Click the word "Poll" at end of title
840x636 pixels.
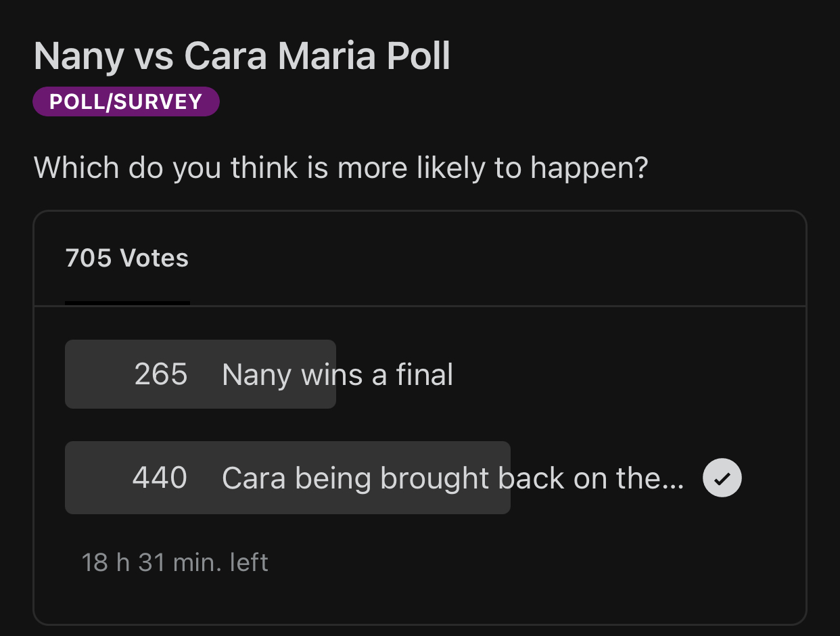(419, 55)
